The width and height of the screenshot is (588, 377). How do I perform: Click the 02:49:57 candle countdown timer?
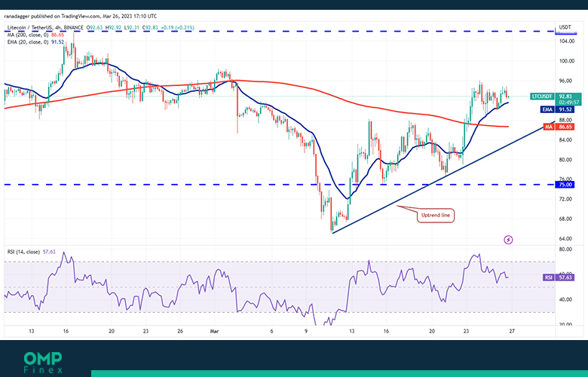tap(568, 103)
